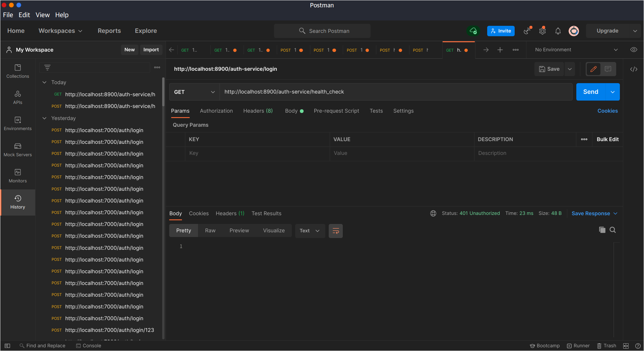This screenshot has height=351, width=644.
Task: Open the environment quick look eye icon
Action: click(634, 50)
